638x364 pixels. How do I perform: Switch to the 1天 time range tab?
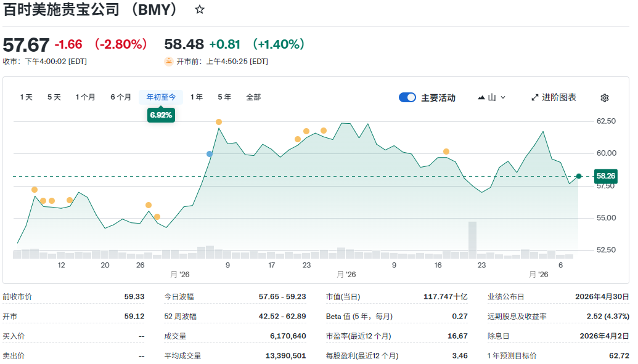26,97
